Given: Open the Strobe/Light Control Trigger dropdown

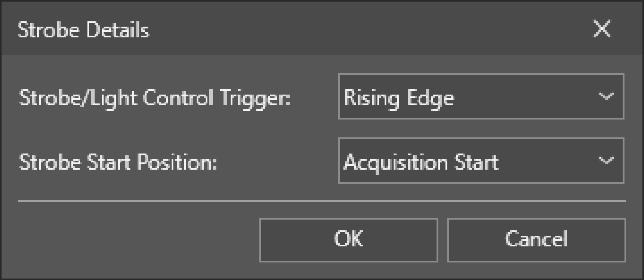Looking at the screenshot, I should pyautogui.click(x=481, y=96).
